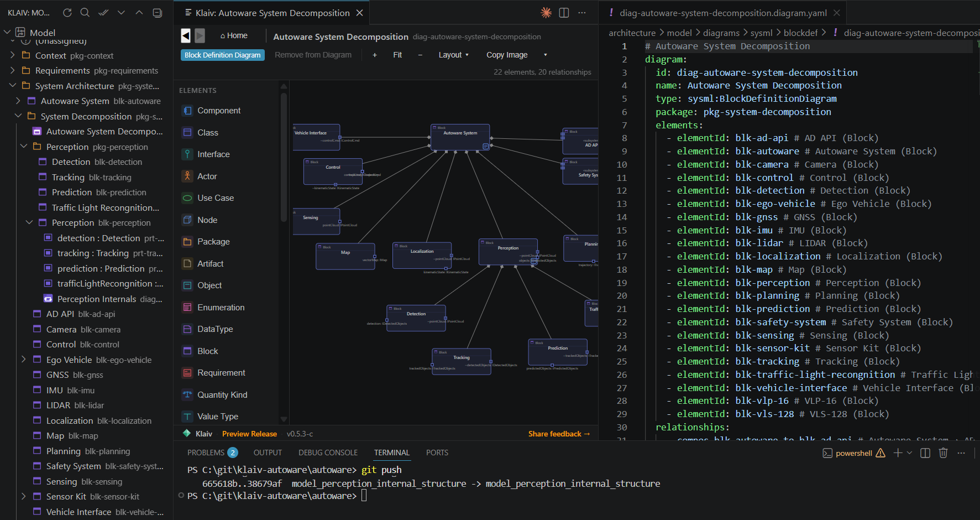Split the editor to the right

564,13
